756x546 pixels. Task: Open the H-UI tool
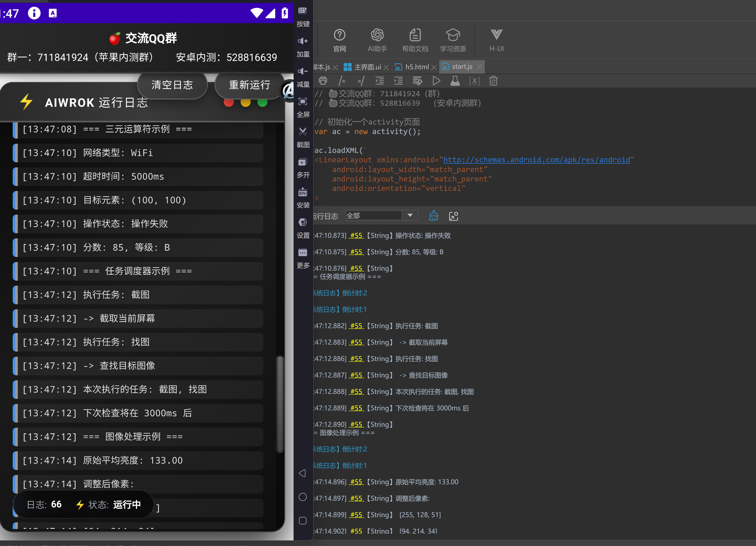point(496,40)
